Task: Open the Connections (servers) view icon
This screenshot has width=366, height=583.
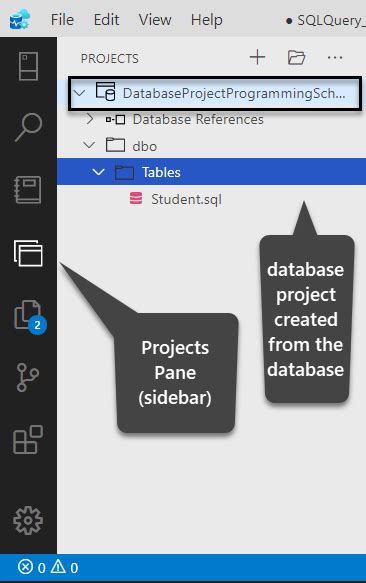Action: point(28,66)
